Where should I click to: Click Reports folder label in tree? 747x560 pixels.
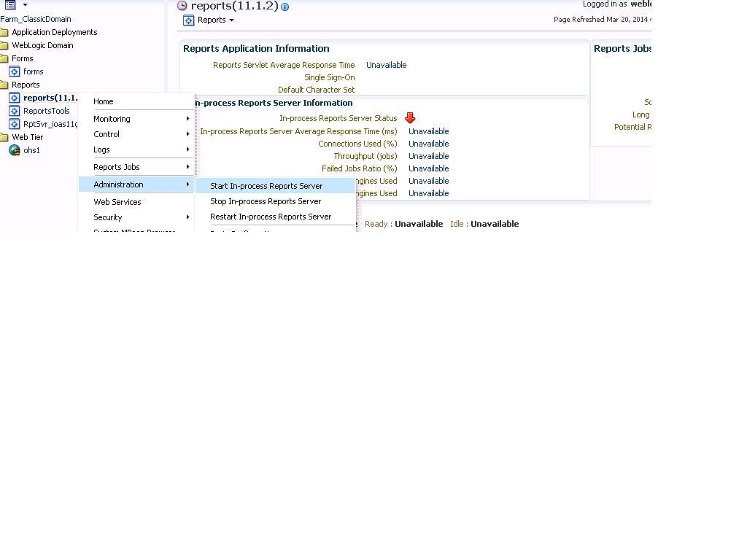coord(26,85)
